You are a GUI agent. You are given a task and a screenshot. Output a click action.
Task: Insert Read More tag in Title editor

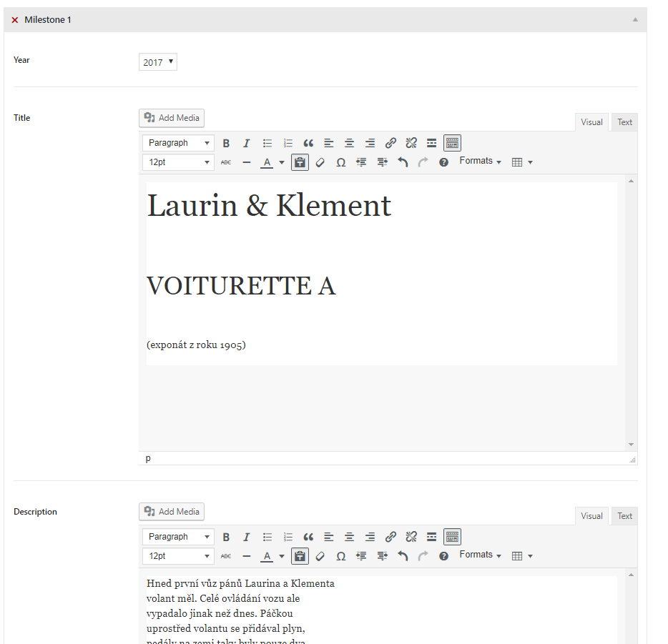coord(431,143)
